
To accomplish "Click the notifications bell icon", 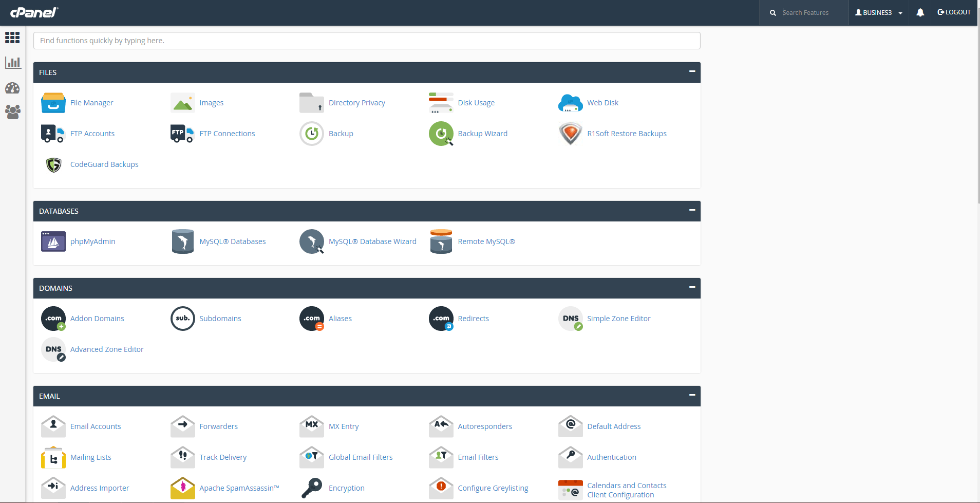I will coord(920,12).
